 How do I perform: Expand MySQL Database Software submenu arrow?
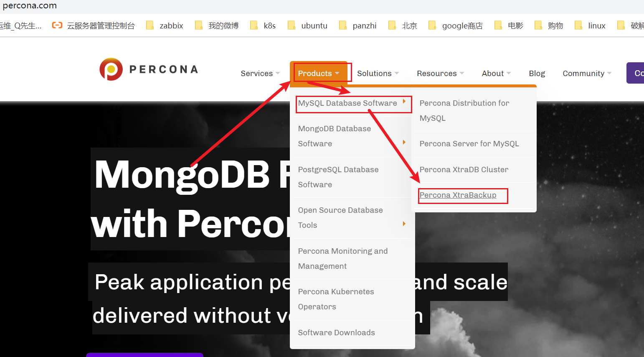[404, 101]
